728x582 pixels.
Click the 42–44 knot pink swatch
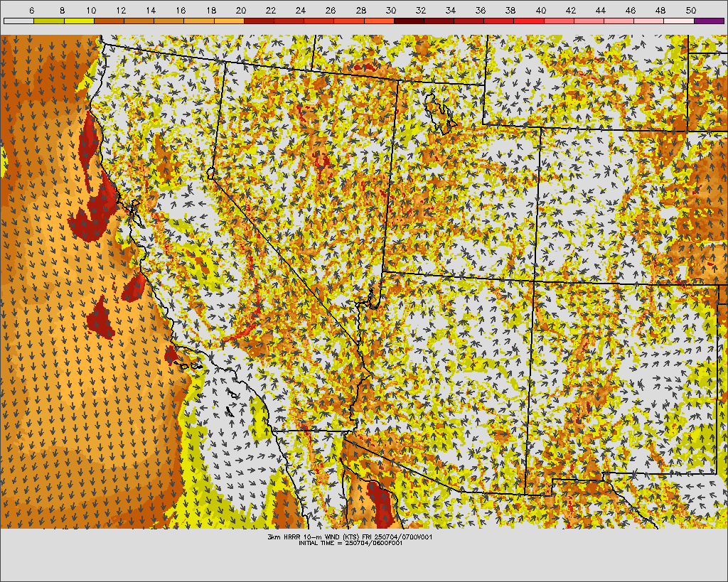coord(589,21)
